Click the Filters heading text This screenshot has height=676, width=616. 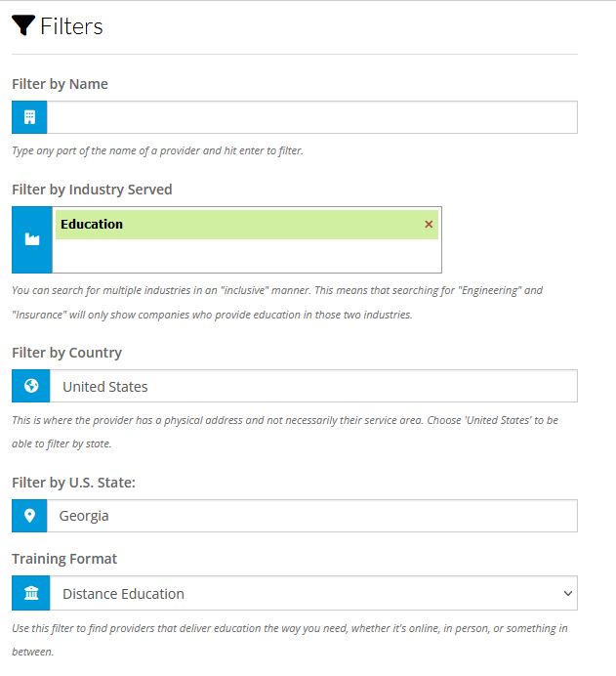pos(71,26)
